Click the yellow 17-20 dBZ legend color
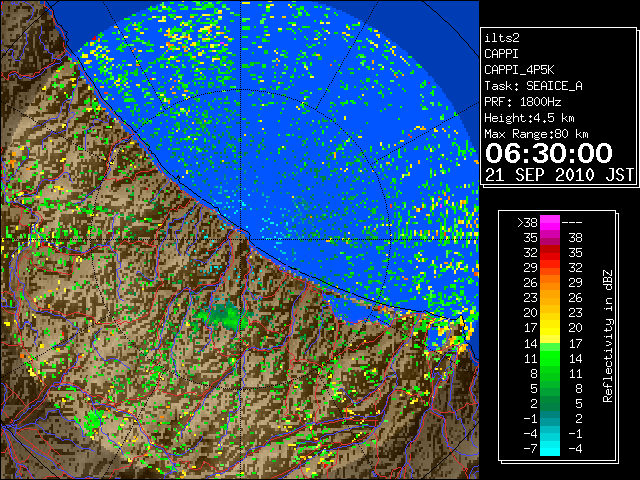This screenshot has height=480, width=640. tap(550, 328)
